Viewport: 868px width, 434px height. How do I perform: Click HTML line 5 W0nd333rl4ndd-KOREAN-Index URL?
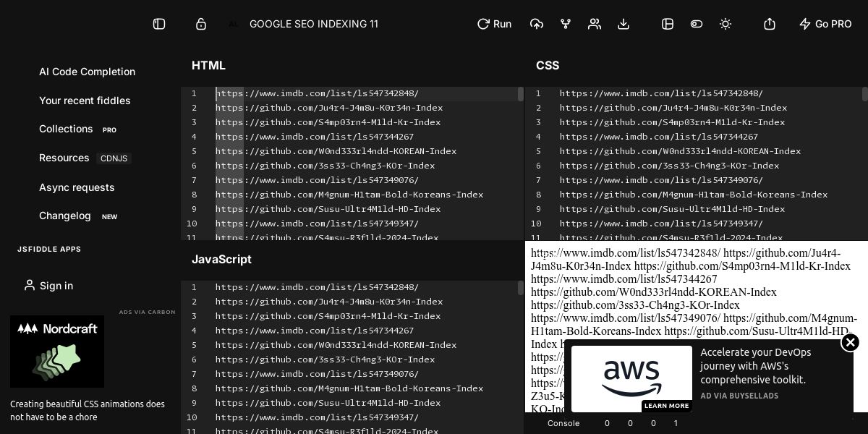(x=336, y=151)
